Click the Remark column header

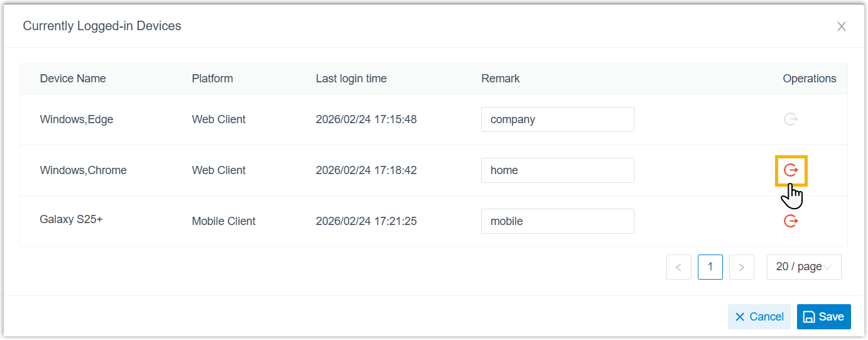501,79
